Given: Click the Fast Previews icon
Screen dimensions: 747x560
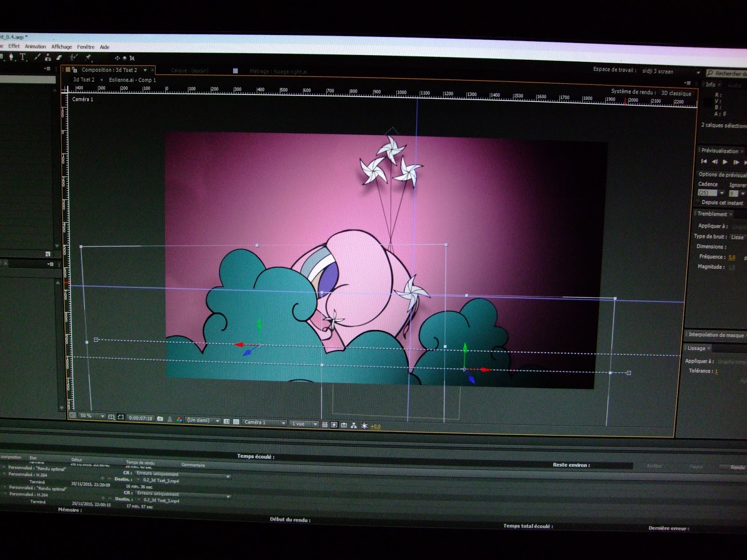Looking at the screenshot, I should (x=334, y=425).
